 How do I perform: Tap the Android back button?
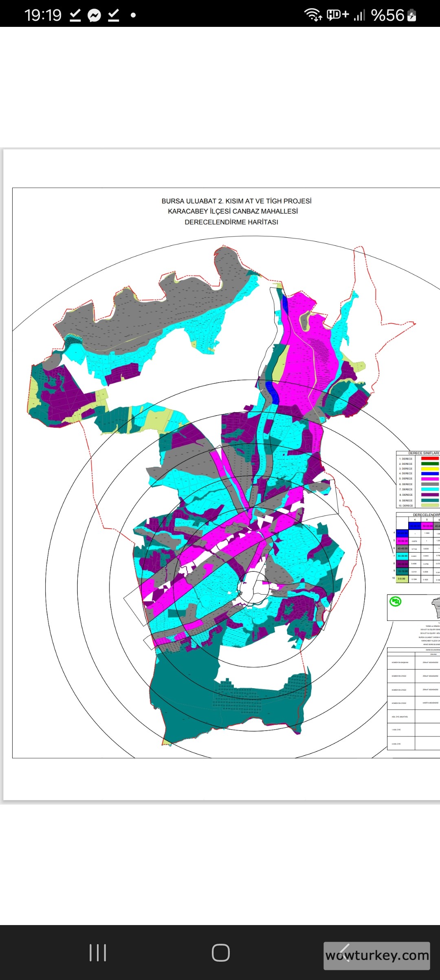point(345,953)
